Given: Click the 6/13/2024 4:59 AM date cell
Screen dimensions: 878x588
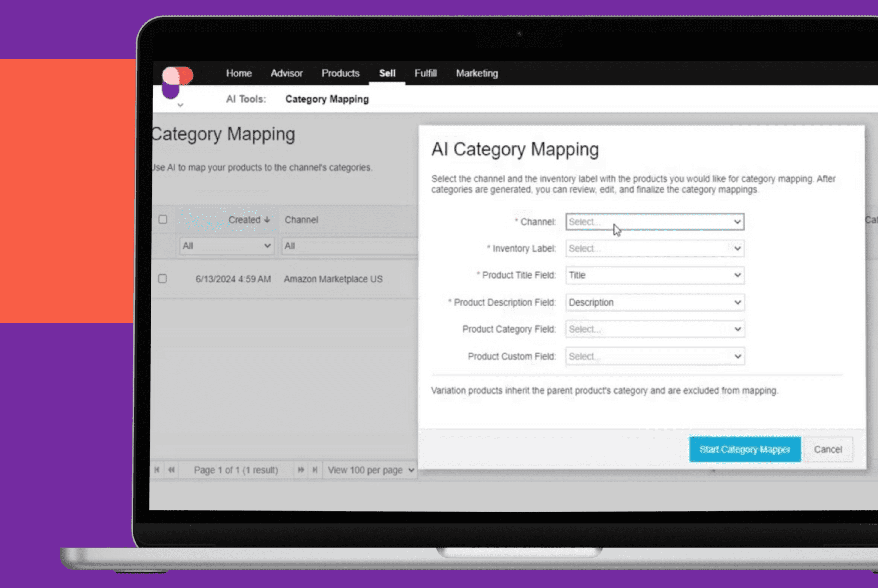Looking at the screenshot, I should click(x=233, y=279).
